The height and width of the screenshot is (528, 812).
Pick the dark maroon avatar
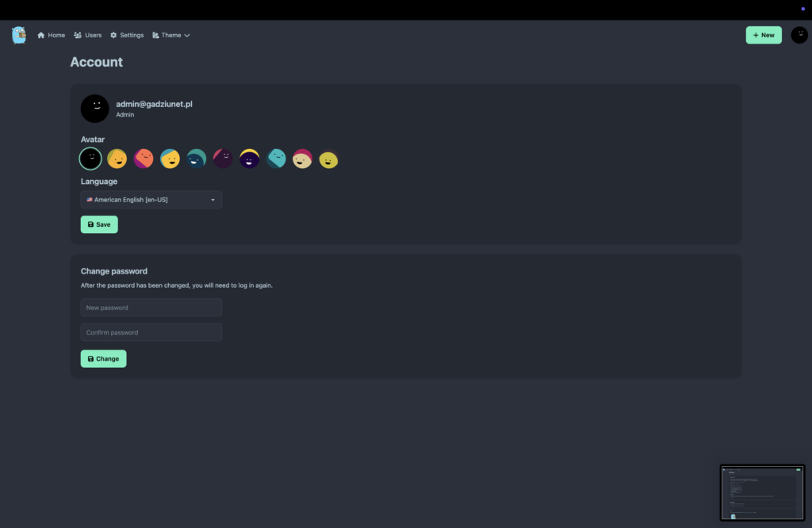tap(223, 159)
